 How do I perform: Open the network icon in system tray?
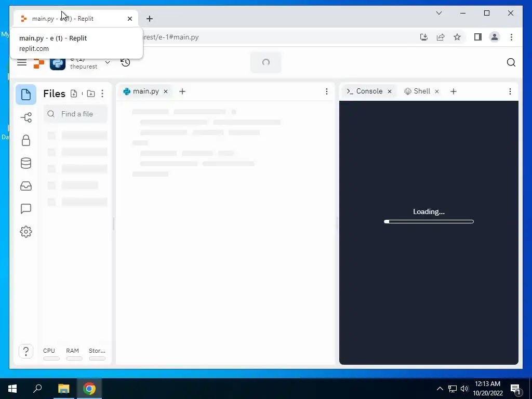452,389
